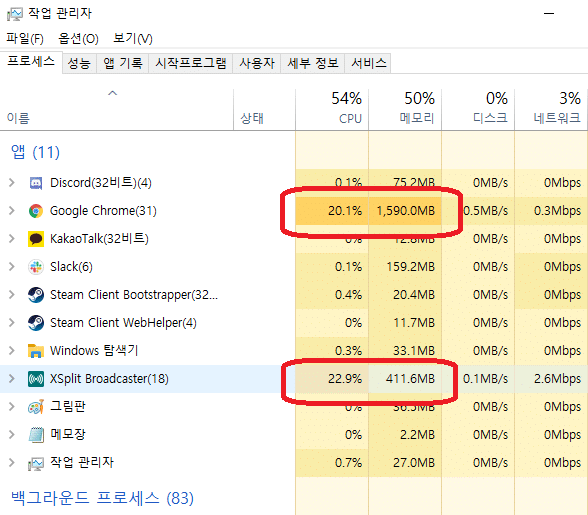Click the Windows 탐색기 folder icon

pyautogui.click(x=36, y=351)
